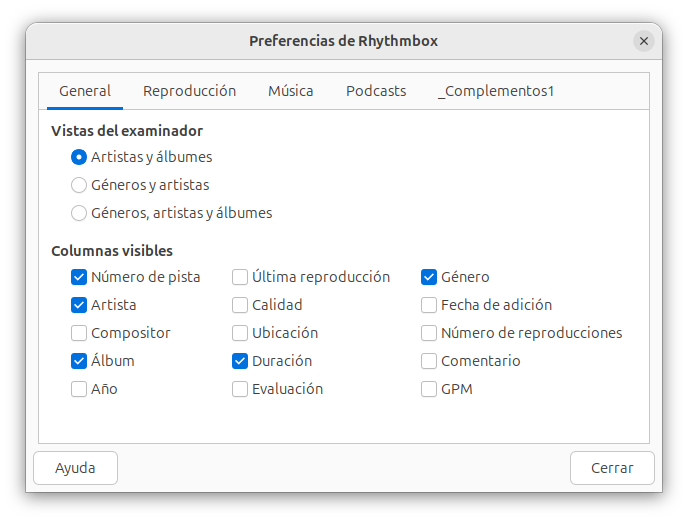
Task: Disable the Duración column checkbox
Action: (x=240, y=361)
